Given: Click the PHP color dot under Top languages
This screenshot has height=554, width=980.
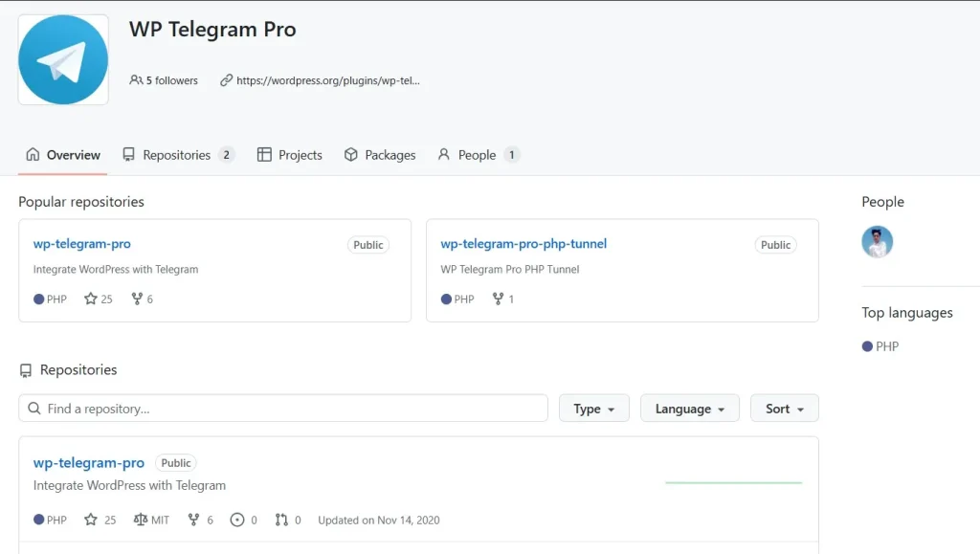Looking at the screenshot, I should pos(867,346).
